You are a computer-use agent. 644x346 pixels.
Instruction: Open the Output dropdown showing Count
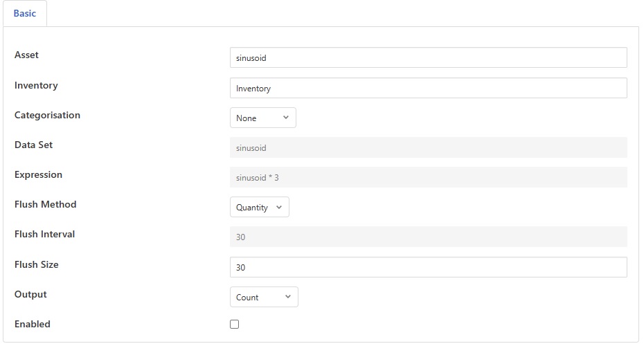(263, 298)
